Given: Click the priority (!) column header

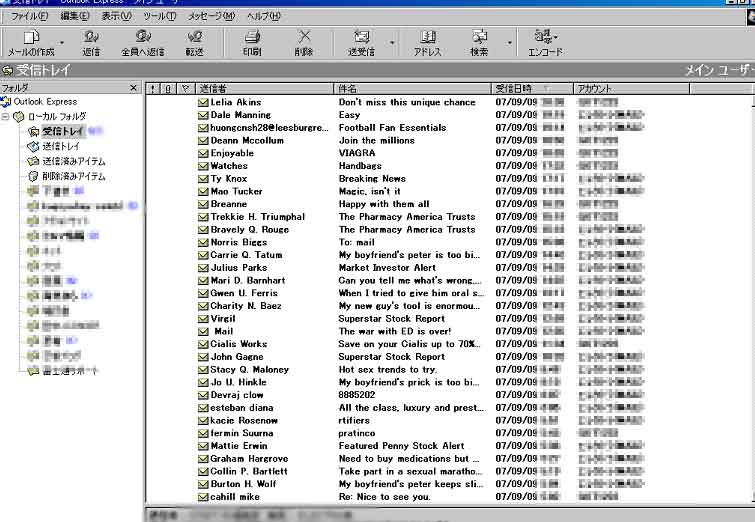Looking at the screenshot, I should pyautogui.click(x=153, y=89).
